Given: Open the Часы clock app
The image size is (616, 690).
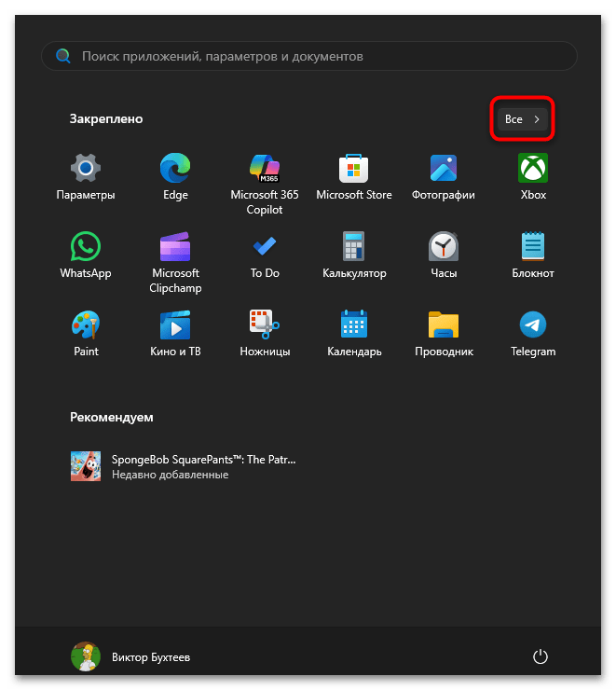Looking at the screenshot, I should (x=444, y=255).
